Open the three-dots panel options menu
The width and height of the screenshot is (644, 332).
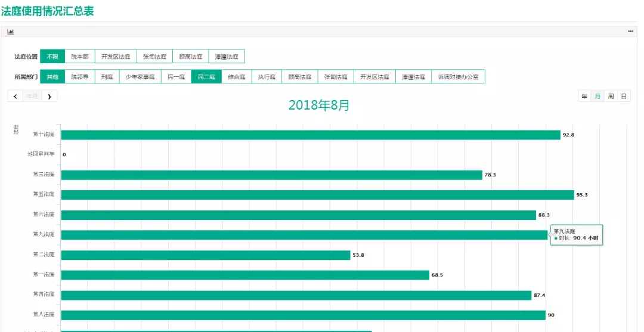[x=630, y=32]
